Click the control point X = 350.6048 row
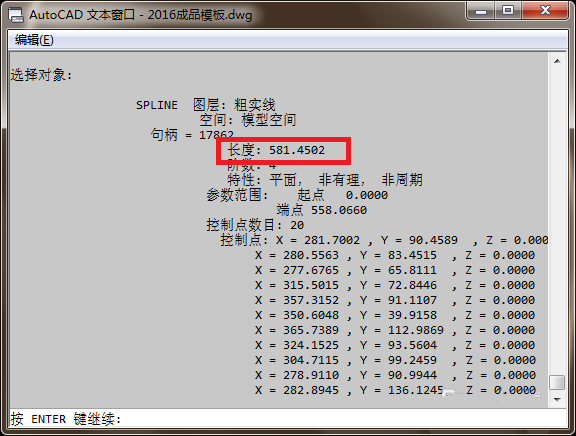Image resolution: width=576 pixels, height=436 pixels. click(395, 315)
